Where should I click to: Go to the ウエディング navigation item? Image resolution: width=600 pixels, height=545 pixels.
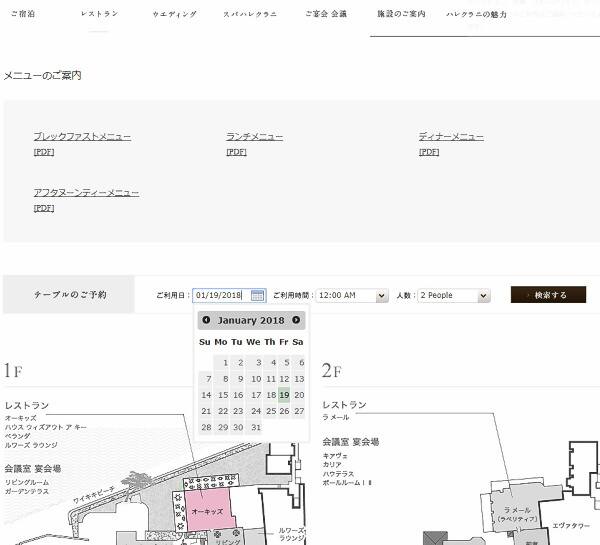[x=174, y=15]
